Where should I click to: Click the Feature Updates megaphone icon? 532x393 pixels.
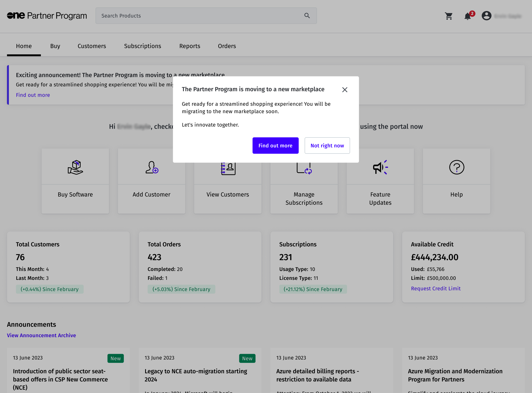click(x=380, y=167)
